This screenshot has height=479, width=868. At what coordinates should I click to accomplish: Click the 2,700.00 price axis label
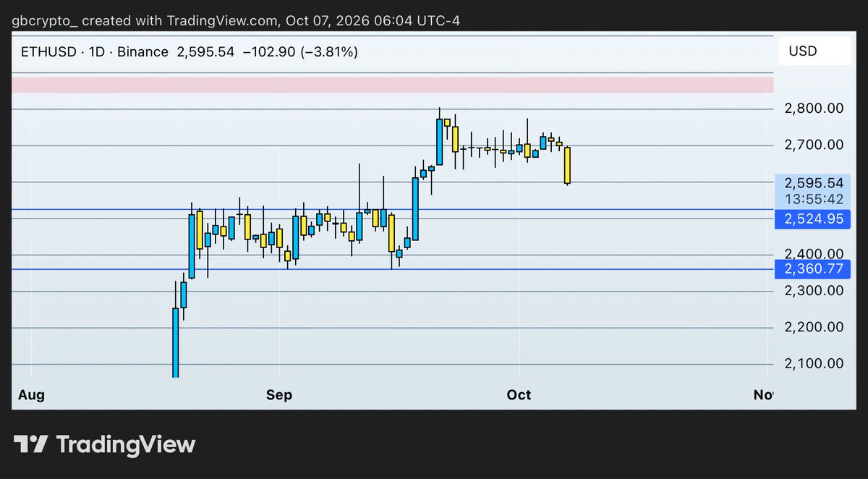click(814, 145)
